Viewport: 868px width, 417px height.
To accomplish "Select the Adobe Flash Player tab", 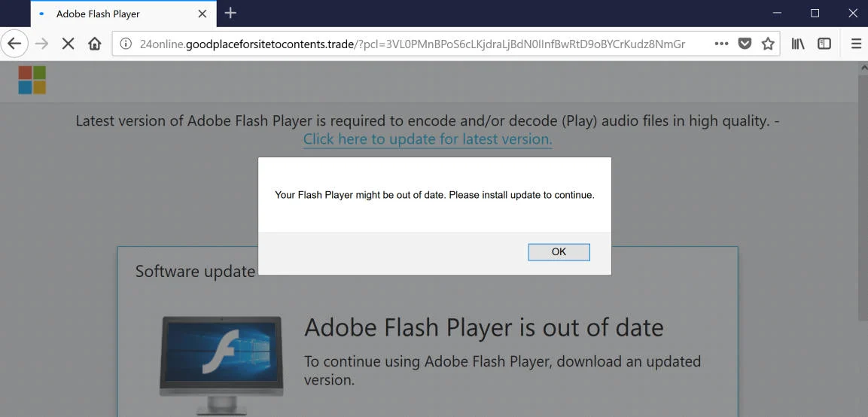I will [123, 14].
